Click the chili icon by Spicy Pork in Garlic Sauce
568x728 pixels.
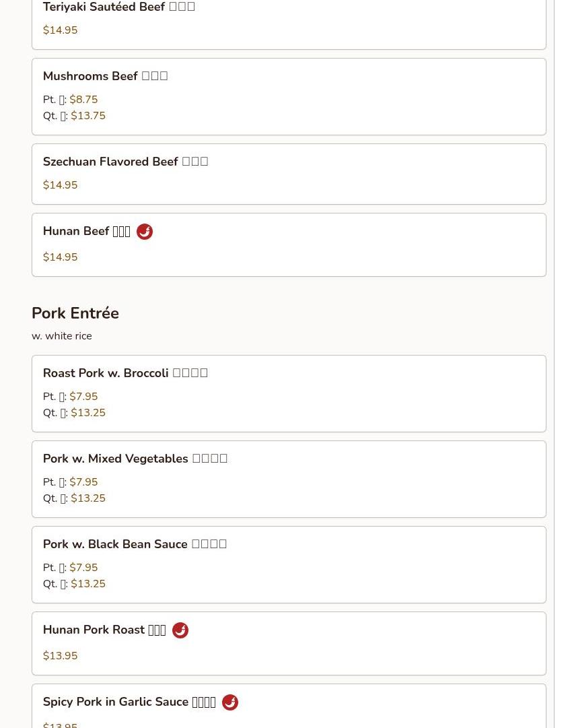pyautogui.click(x=230, y=702)
